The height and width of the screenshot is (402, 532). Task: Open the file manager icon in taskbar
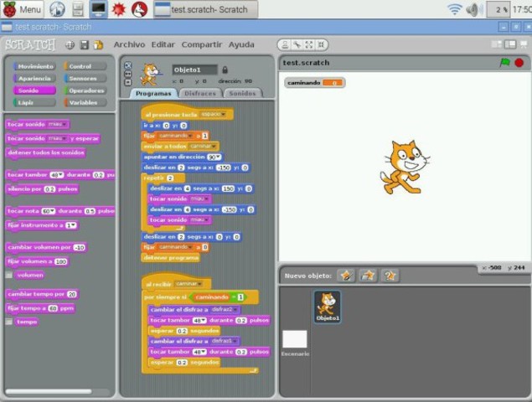[x=79, y=9]
